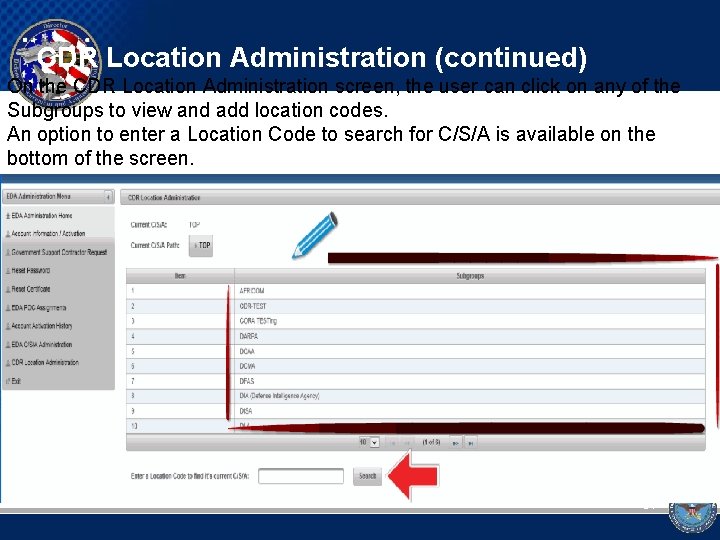
Task: Open Account Information / Activation menu item
Action: pyautogui.click(x=48, y=233)
